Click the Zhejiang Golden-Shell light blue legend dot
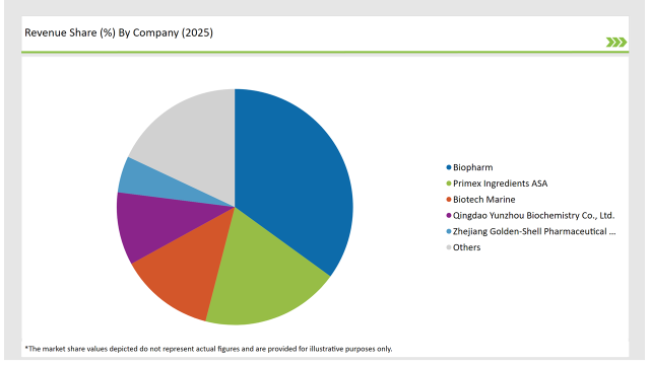This screenshot has width=650, height=365. pyautogui.click(x=449, y=231)
